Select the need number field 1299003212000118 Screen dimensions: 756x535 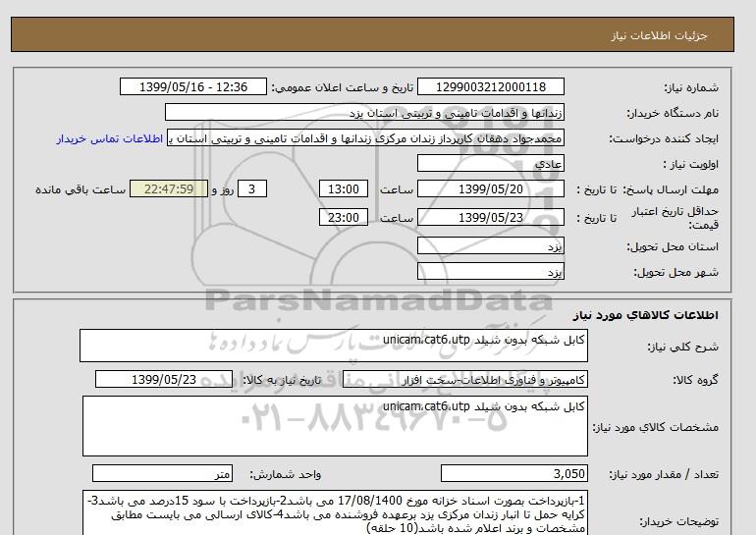490,86
